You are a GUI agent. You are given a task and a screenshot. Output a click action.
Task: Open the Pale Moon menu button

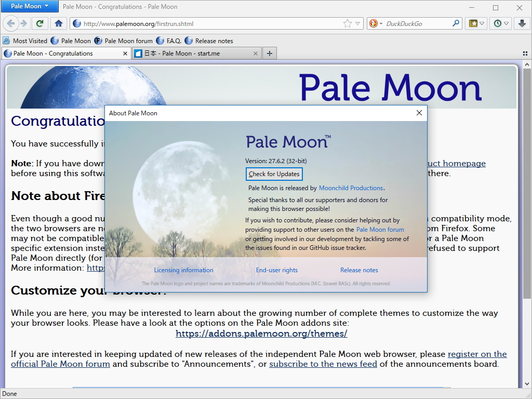pos(29,6)
